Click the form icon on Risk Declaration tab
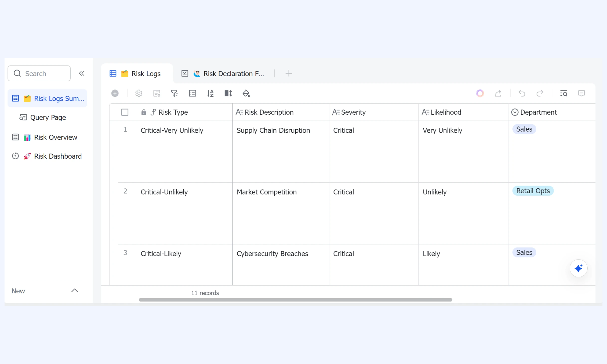Screen dimensions: 607x364 185,73
